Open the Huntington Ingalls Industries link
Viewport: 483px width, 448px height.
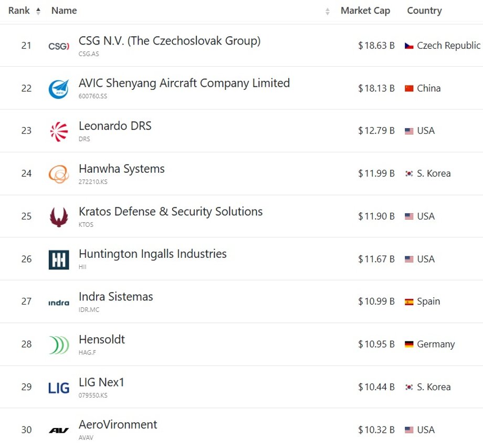153,254
